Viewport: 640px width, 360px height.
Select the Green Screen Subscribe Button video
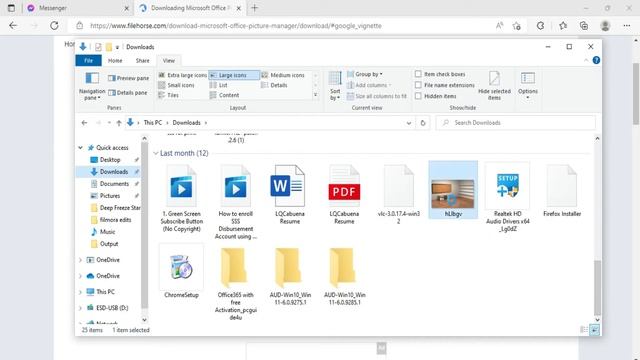click(182, 198)
